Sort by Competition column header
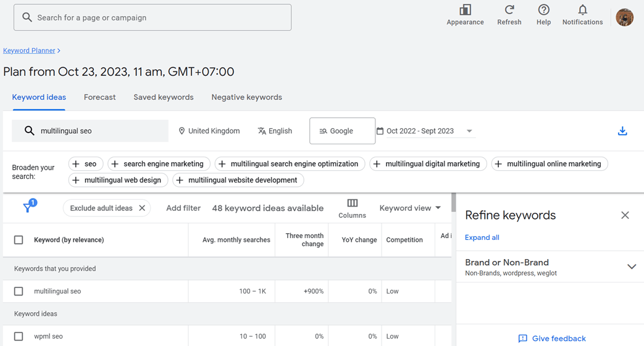Screen dimensions: 644x346 pyautogui.click(x=404, y=240)
